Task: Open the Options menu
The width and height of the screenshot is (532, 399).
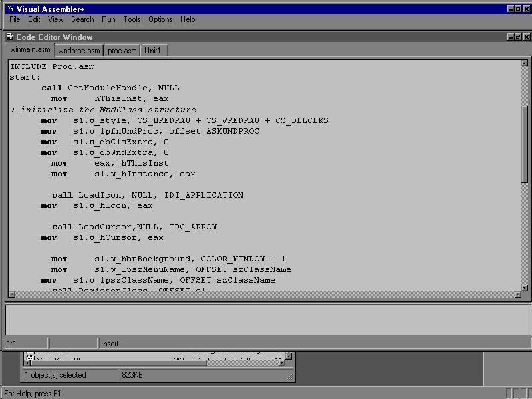Action: click(160, 19)
